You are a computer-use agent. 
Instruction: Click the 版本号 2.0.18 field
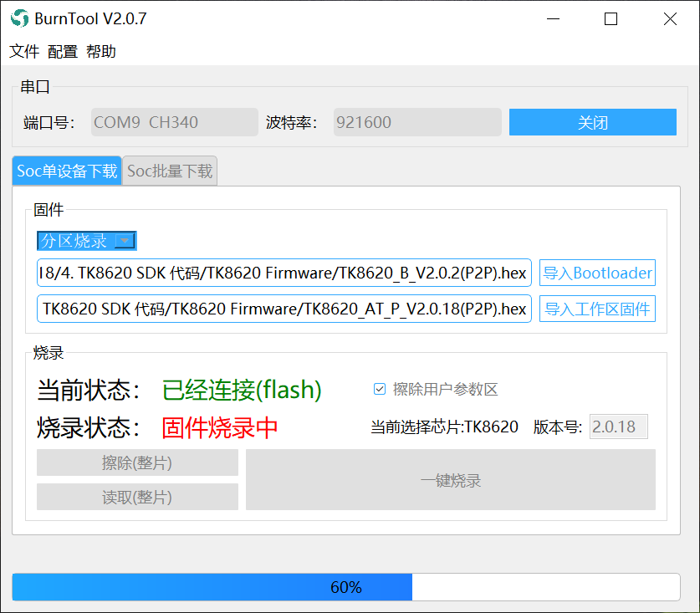[618, 427]
